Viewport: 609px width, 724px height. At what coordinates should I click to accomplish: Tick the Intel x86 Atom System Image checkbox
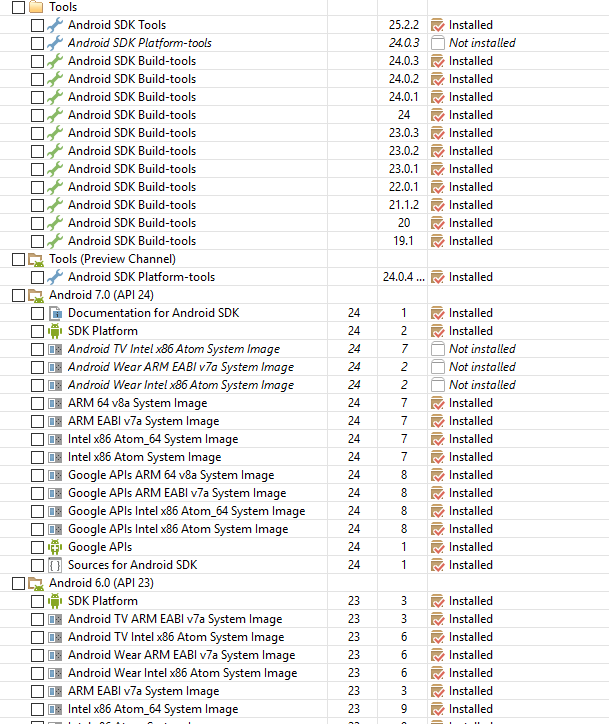[x=37, y=458]
